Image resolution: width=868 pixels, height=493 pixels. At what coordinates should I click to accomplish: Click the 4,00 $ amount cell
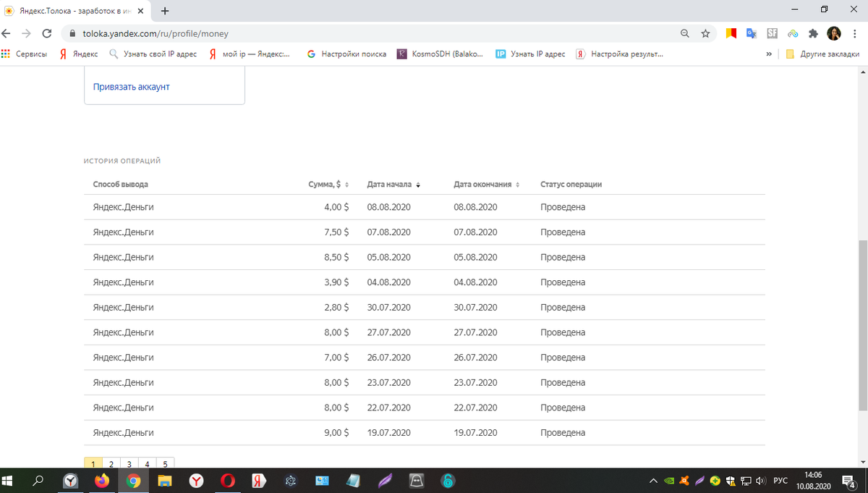(336, 207)
